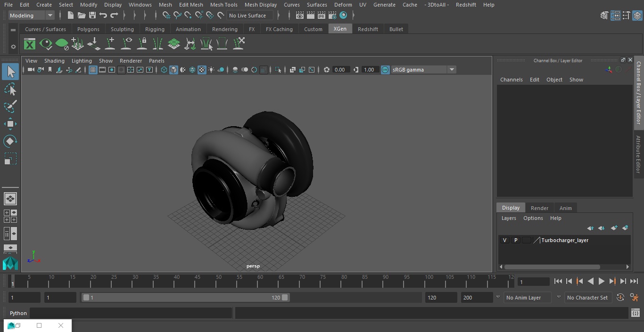The width and height of the screenshot is (644, 332).
Task: Click the viewport bookmark icon
Action: click(50, 70)
